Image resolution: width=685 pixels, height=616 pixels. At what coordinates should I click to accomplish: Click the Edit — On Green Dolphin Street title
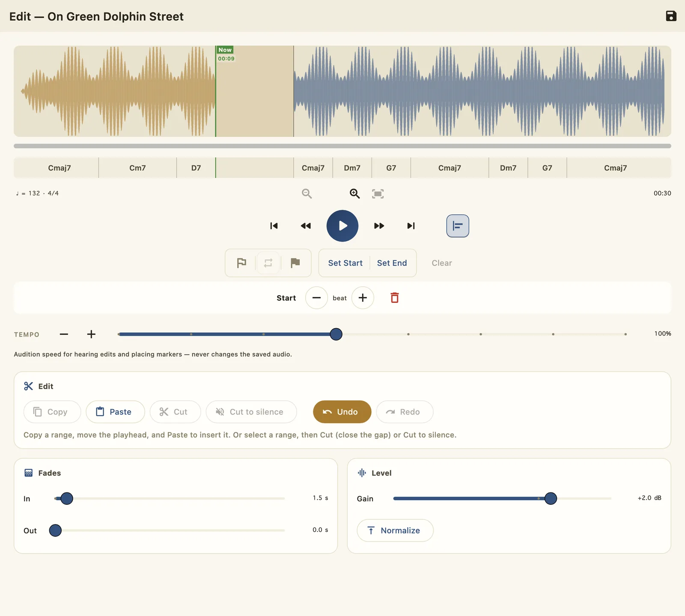click(96, 16)
